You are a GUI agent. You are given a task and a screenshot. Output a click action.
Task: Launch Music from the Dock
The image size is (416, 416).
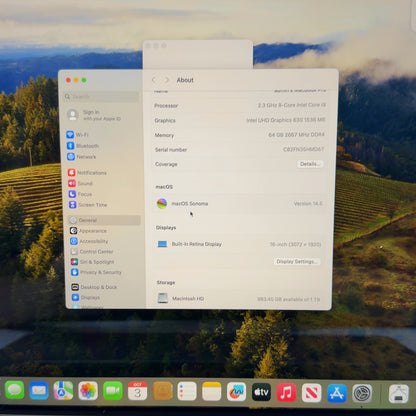coord(287,392)
